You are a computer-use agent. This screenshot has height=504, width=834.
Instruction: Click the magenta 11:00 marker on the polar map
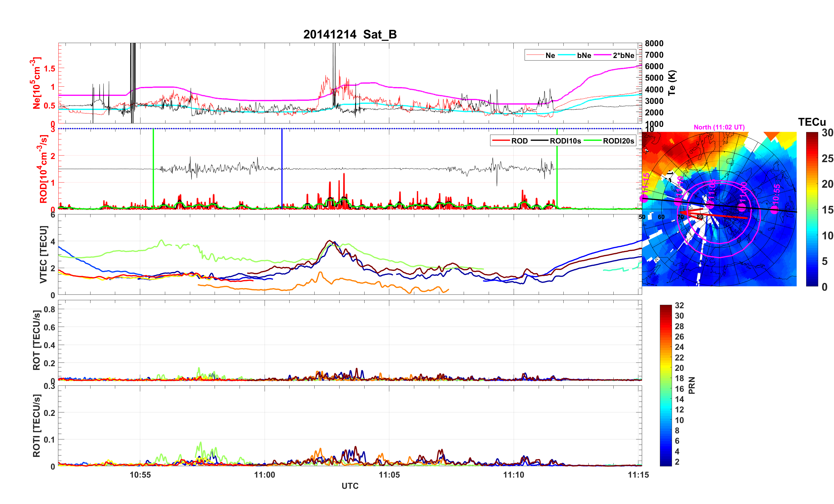741,207
